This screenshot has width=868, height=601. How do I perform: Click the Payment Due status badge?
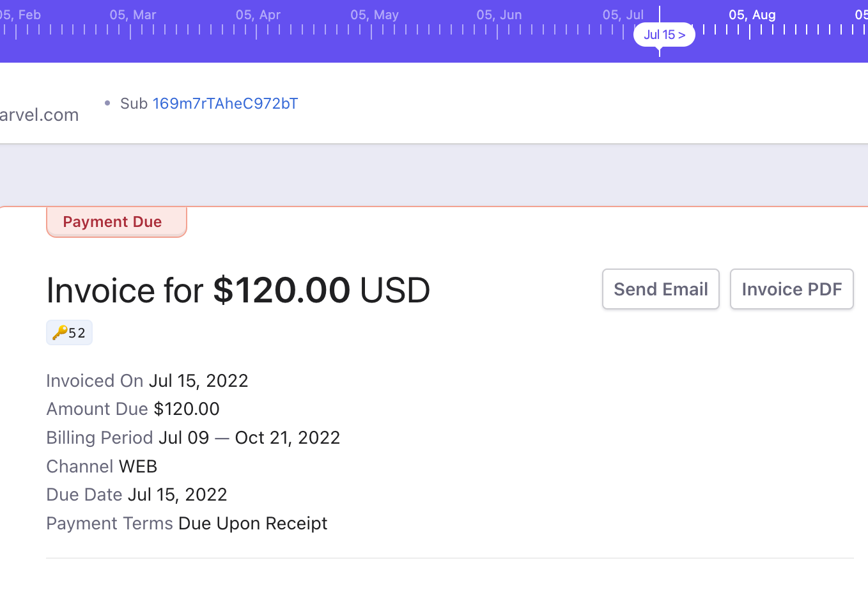tap(116, 222)
